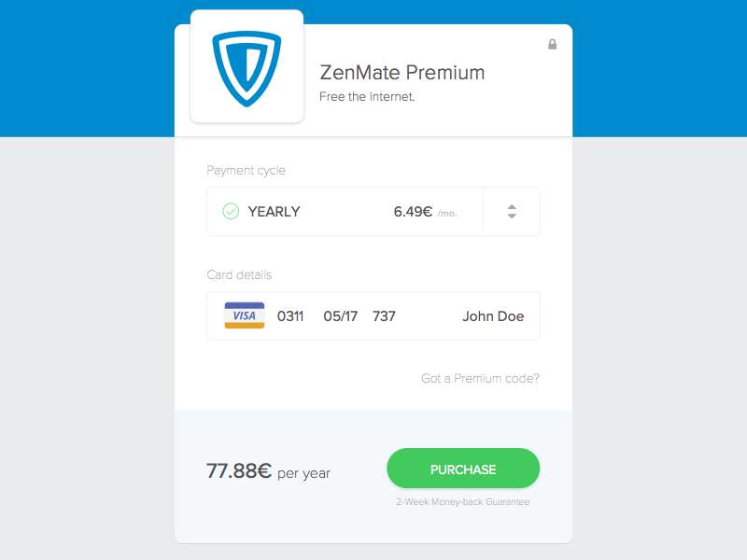Click the Card details label
747x560 pixels.
[239, 274]
